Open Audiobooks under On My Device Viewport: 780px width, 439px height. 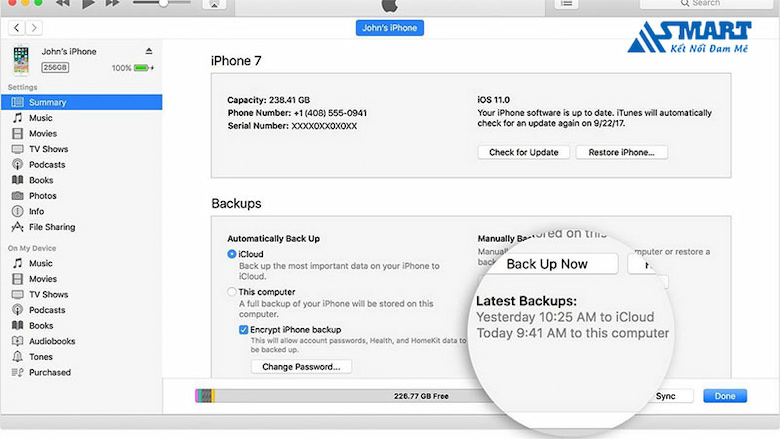pos(51,341)
